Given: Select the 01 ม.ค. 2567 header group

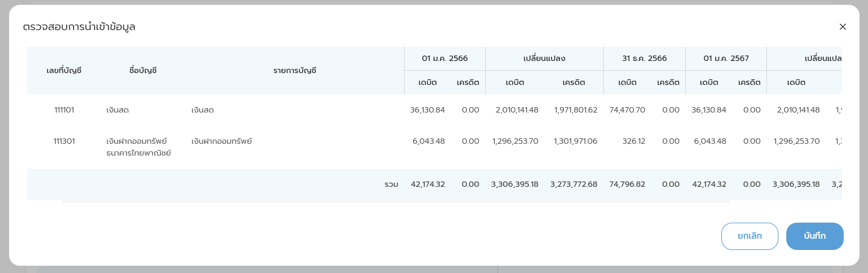Looking at the screenshot, I should (726, 58).
